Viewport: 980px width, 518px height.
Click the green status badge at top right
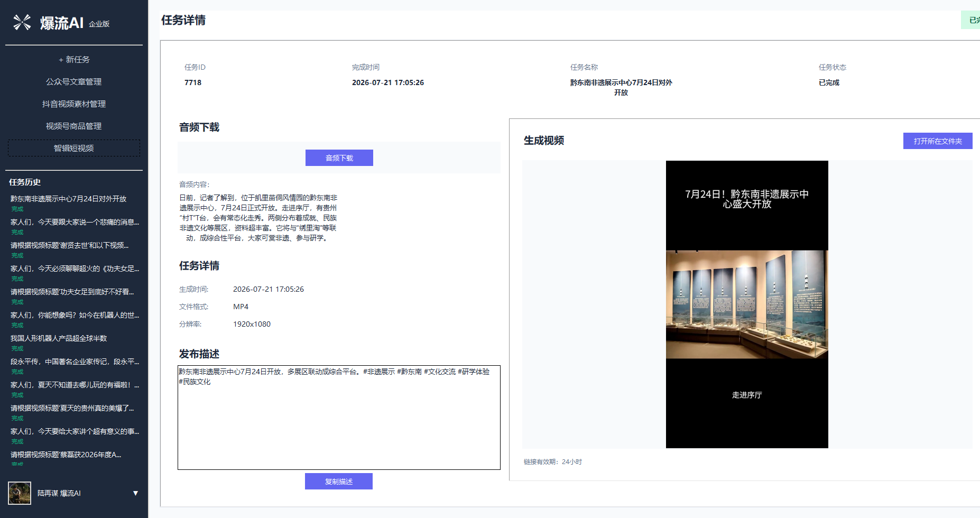pyautogui.click(x=971, y=20)
